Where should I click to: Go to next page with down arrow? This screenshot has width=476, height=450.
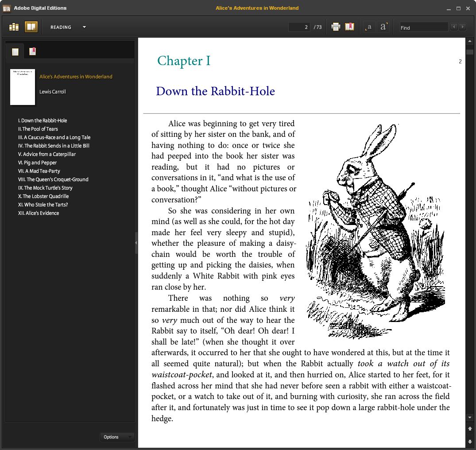pyautogui.click(x=470, y=441)
